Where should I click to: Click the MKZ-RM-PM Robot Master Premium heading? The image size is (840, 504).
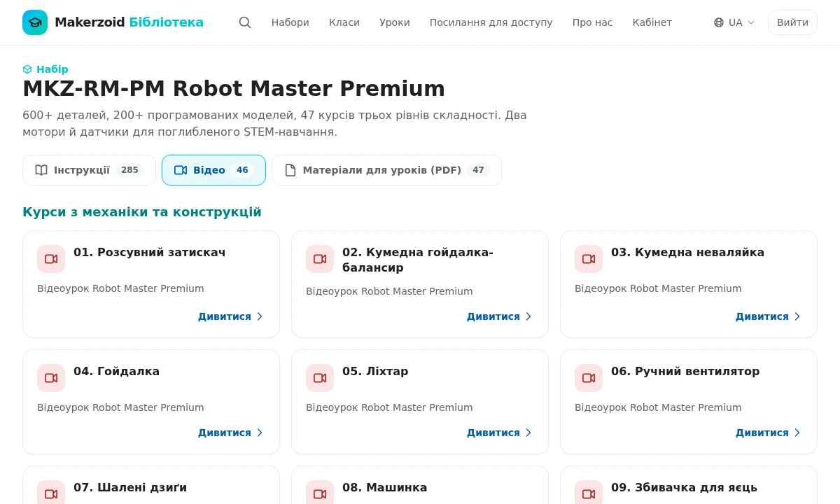pyautogui.click(x=234, y=89)
